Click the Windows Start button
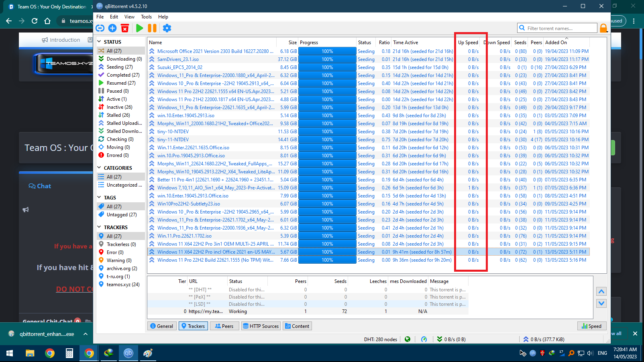 coord(10,353)
